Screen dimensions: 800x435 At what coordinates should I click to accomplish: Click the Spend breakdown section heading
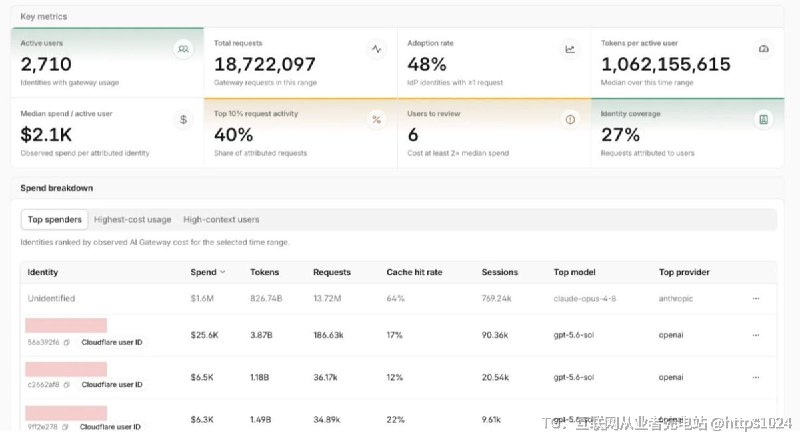click(57, 188)
